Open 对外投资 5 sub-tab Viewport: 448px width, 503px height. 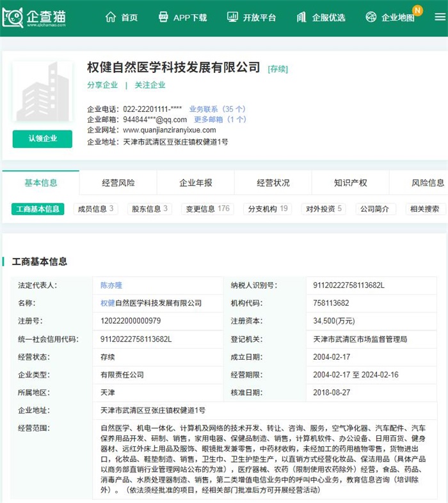pyautogui.click(x=323, y=209)
